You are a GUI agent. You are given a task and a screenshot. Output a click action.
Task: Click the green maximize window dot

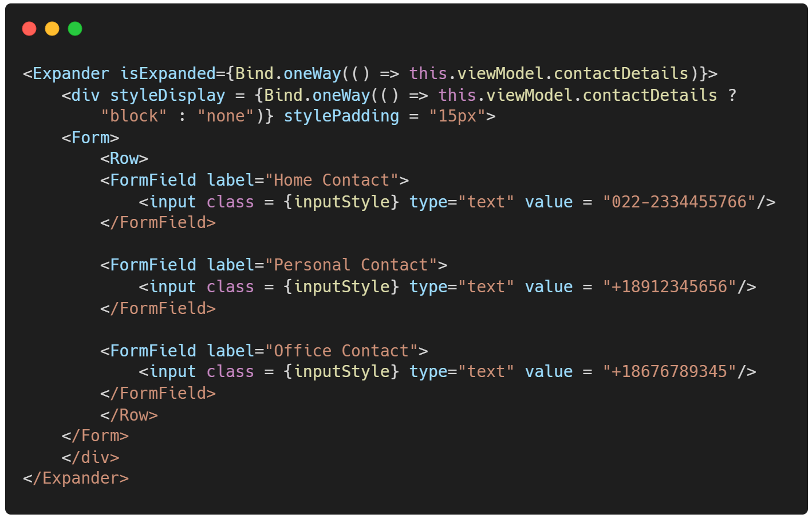75,29
